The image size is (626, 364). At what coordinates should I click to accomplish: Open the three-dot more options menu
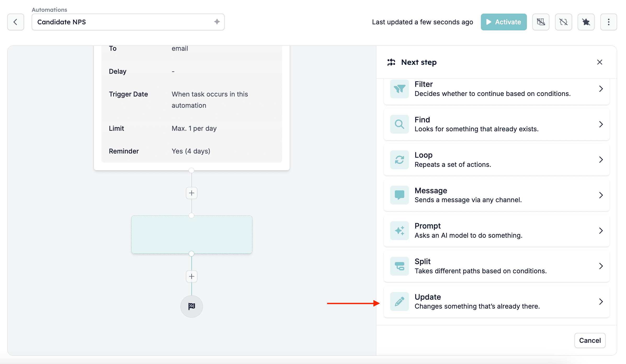click(608, 22)
